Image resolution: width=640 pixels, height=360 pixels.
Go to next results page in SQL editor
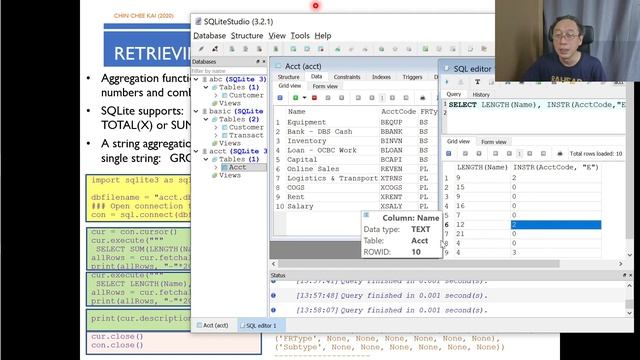[x=529, y=153]
